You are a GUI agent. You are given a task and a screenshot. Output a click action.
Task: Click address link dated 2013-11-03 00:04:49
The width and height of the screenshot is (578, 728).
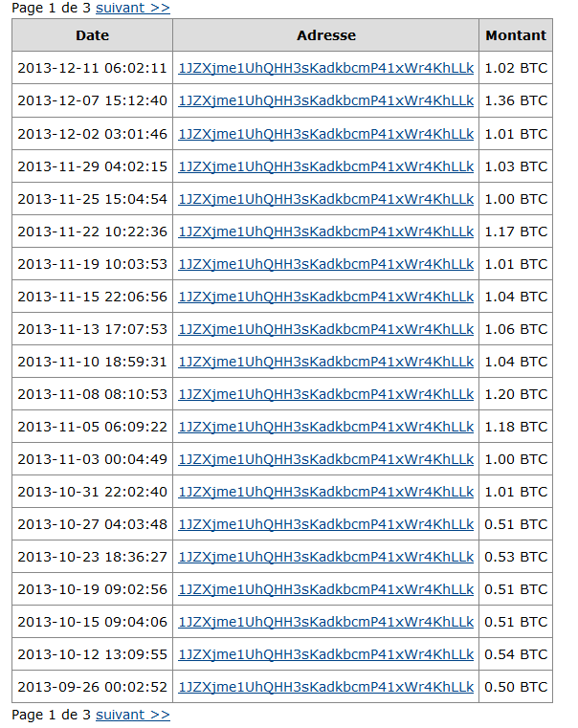click(326, 459)
